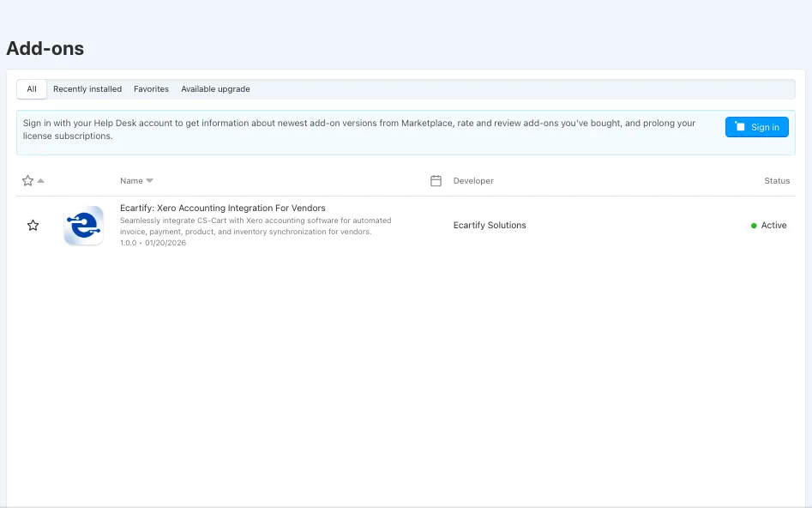The height and width of the screenshot is (508, 812).
Task: Click the add-on version text 1.0.0 • 01/20/2026
Action: (153, 243)
